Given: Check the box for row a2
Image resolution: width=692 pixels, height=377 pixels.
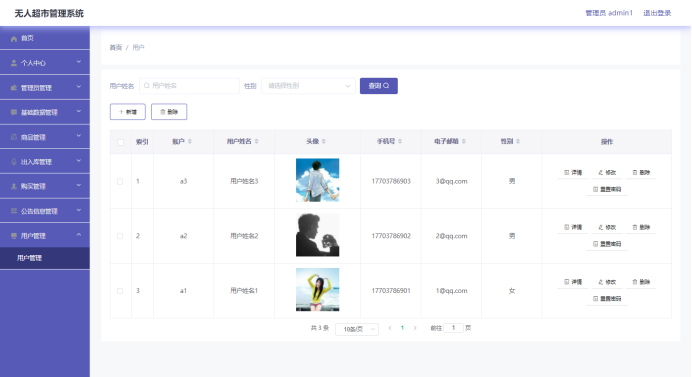Looking at the screenshot, I should click(120, 236).
